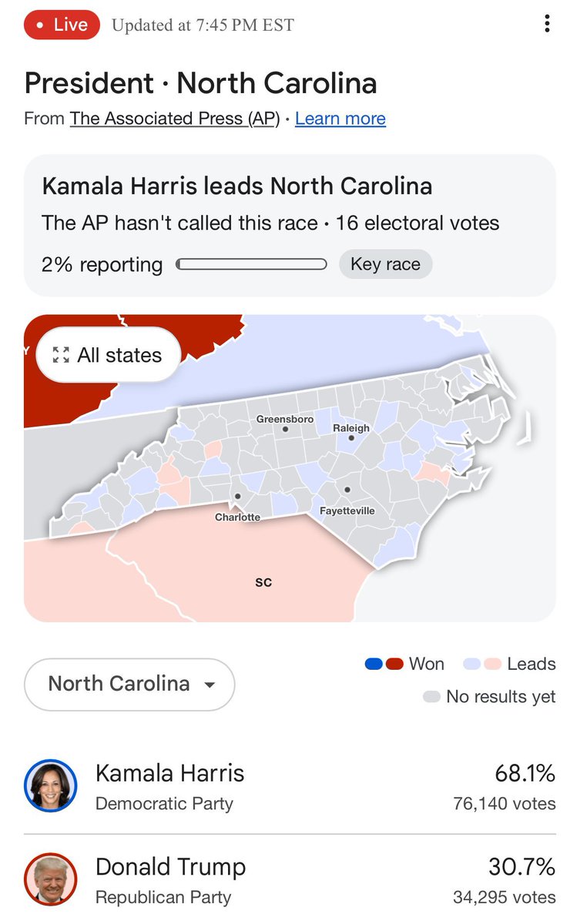
Task: Open the North Carolina state dropdown
Action: coord(129,684)
